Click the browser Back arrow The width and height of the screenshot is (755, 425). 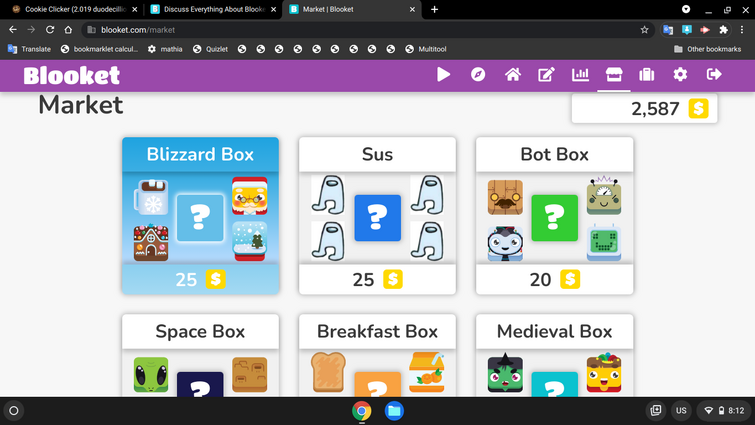pyautogui.click(x=13, y=30)
